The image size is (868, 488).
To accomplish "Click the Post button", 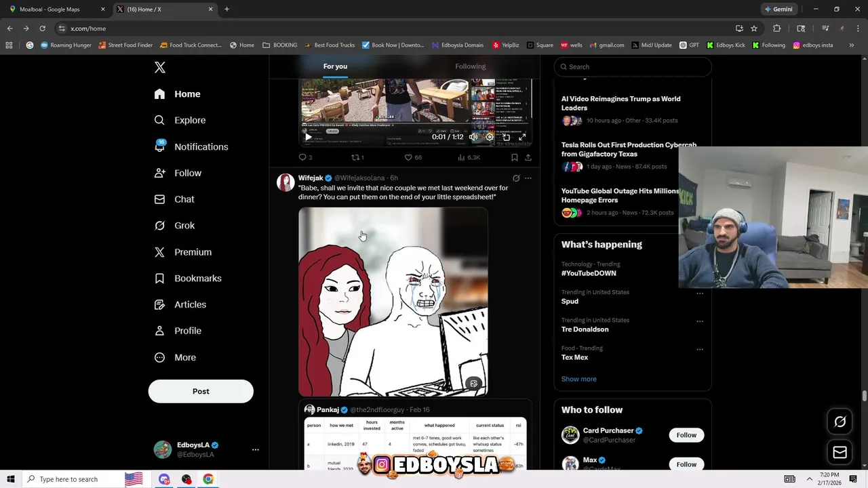I will click(x=201, y=391).
